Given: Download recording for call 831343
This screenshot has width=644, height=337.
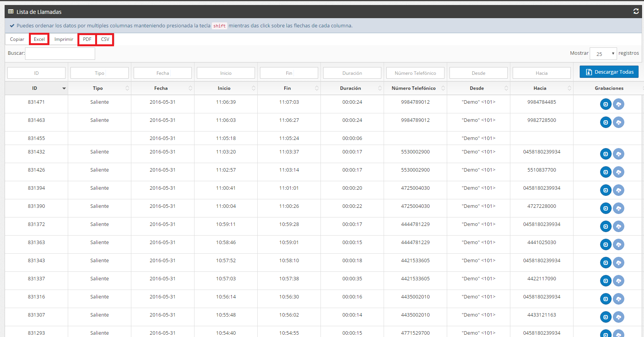Looking at the screenshot, I should (x=619, y=263).
